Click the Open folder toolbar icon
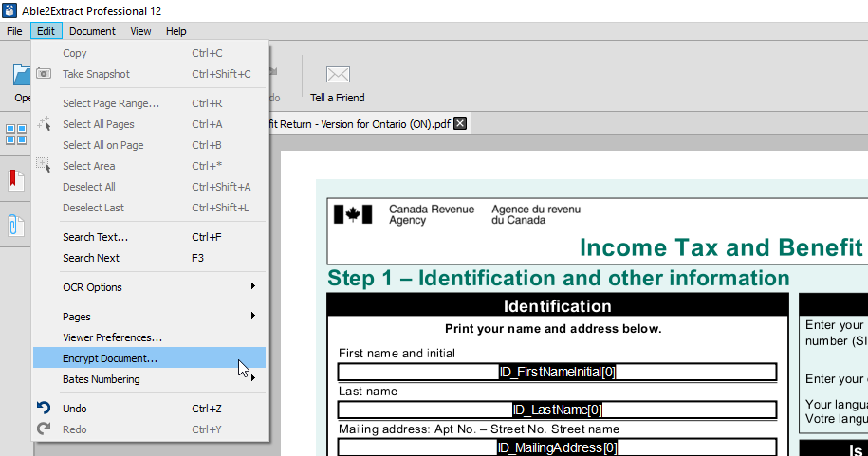The width and height of the screenshot is (868, 456). [22, 75]
